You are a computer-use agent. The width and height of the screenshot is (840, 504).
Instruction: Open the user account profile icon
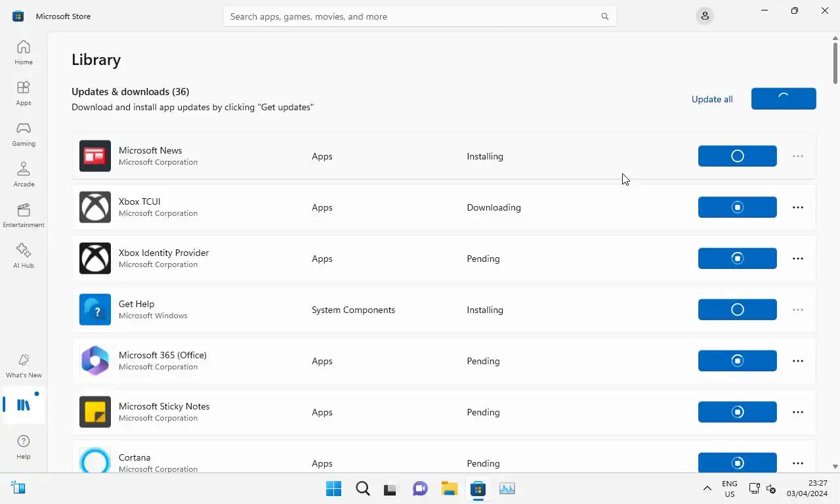[x=705, y=16]
